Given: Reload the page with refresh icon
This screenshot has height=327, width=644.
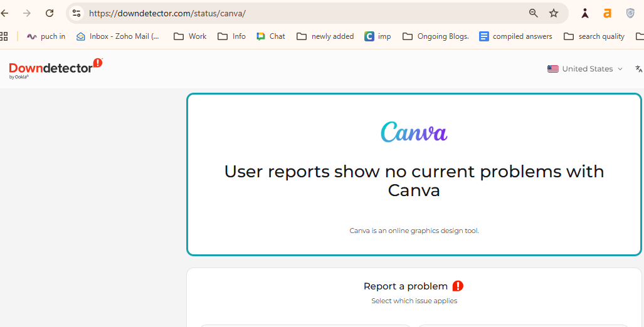Looking at the screenshot, I should (x=50, y=13).
